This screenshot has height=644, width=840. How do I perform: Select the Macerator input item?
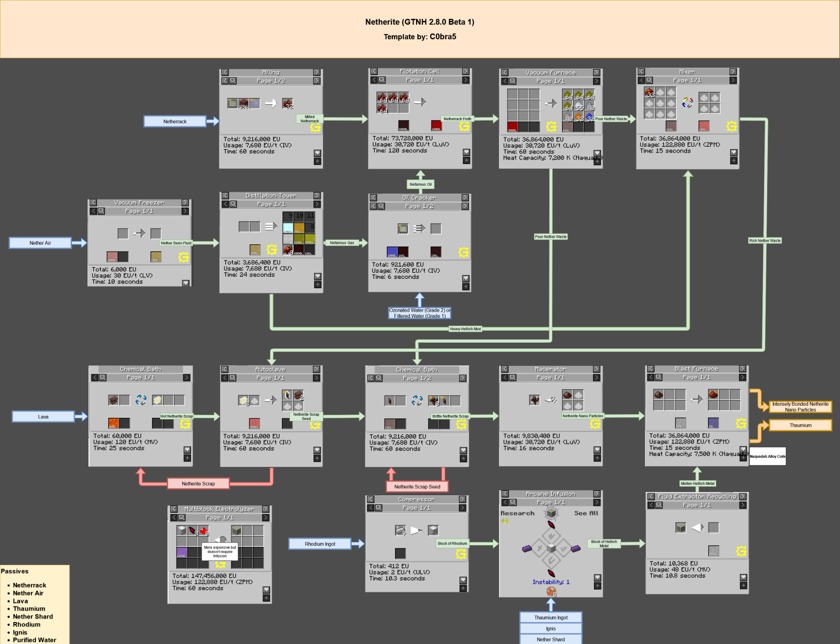534,400
